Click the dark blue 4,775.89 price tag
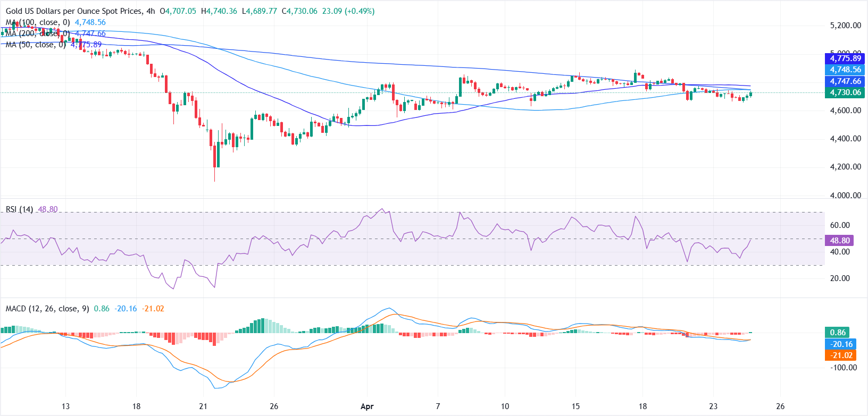The height and width of the screenshot is (416, 868). click(845, 58)
